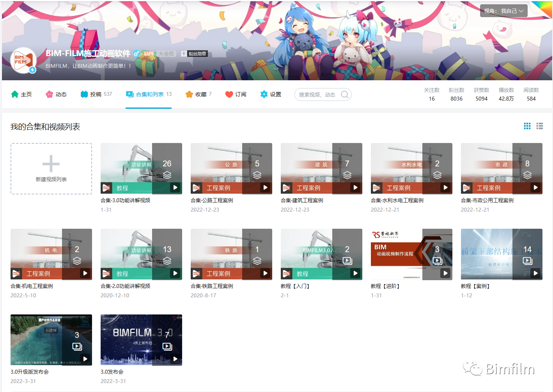Click the search magnifier icon
Viewport: 553px width, 392px height.
click(x=345, y=95)
